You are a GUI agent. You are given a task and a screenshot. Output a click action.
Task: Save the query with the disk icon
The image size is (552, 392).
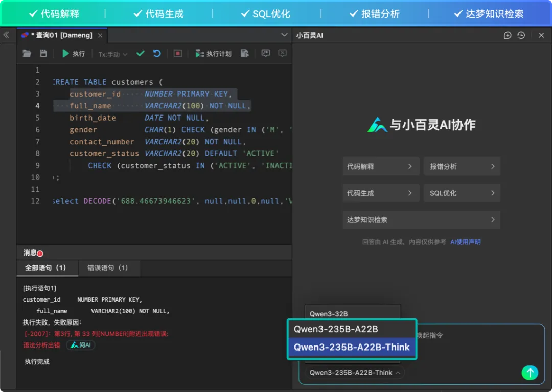tap(43, 54)
